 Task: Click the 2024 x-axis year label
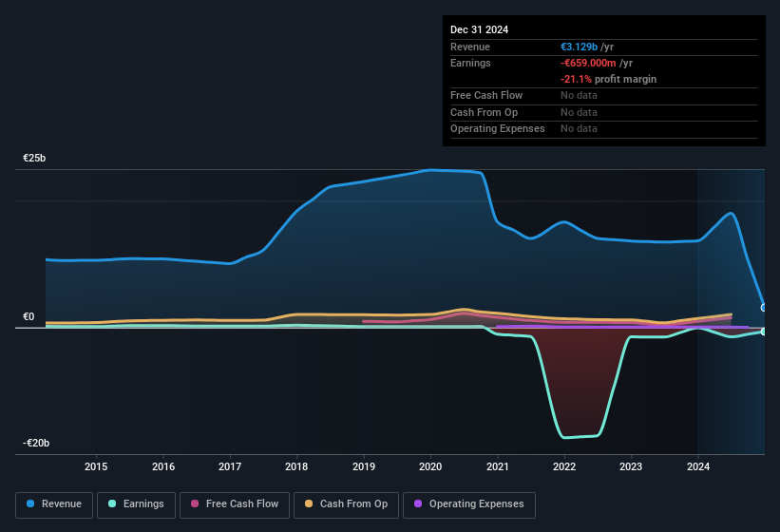(x=698, y=466)
